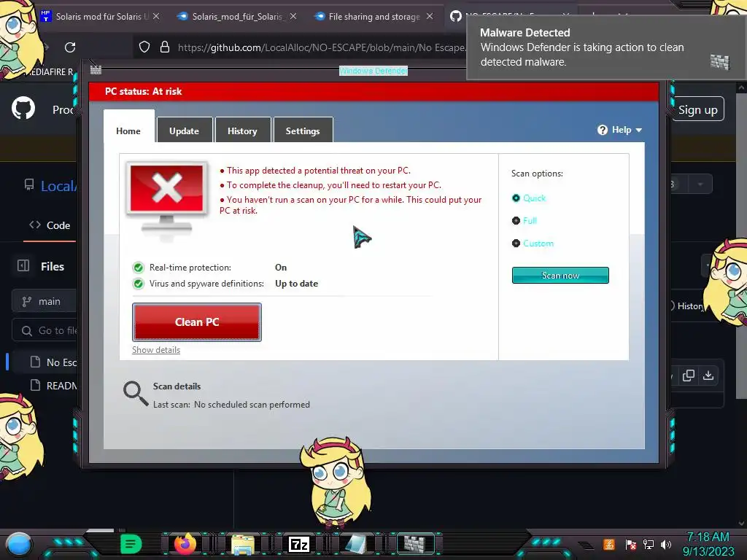Image resolution: width=747 pixels, height=560 pixels.
Task: Click the Windows Defender title bar icon
Action: (96, 71)
